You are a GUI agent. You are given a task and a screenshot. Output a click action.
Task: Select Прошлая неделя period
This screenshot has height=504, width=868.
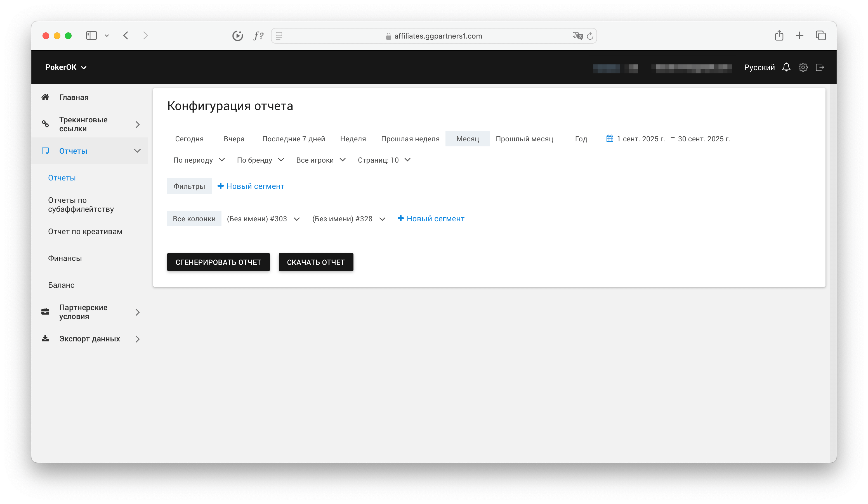410,139
